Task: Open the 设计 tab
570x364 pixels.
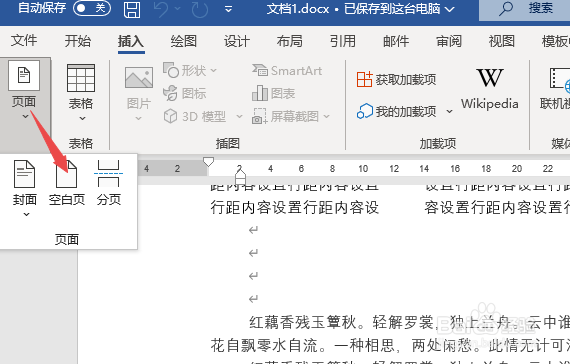Action: coord(237,41)
